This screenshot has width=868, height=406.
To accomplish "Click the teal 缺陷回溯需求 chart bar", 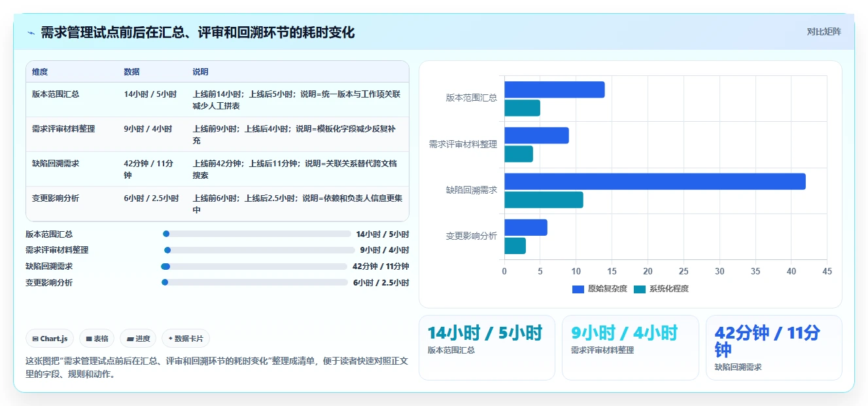I will (544, 200).
